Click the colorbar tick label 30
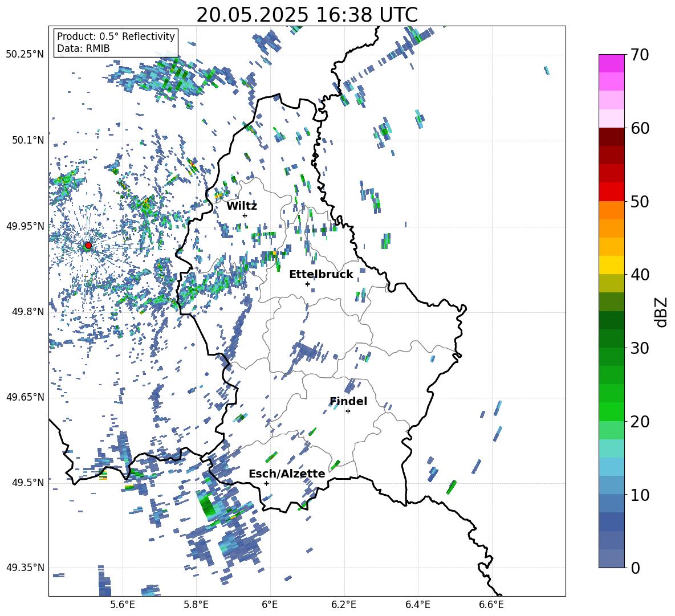Viewport: 675px width, 616px height. point(640,348)
